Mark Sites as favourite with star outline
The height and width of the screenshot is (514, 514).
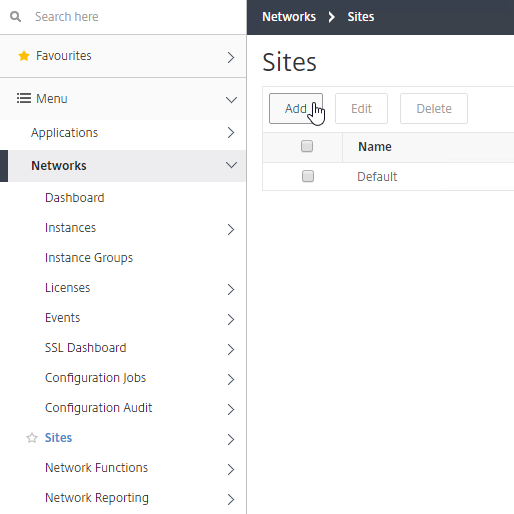click(32, 438)
